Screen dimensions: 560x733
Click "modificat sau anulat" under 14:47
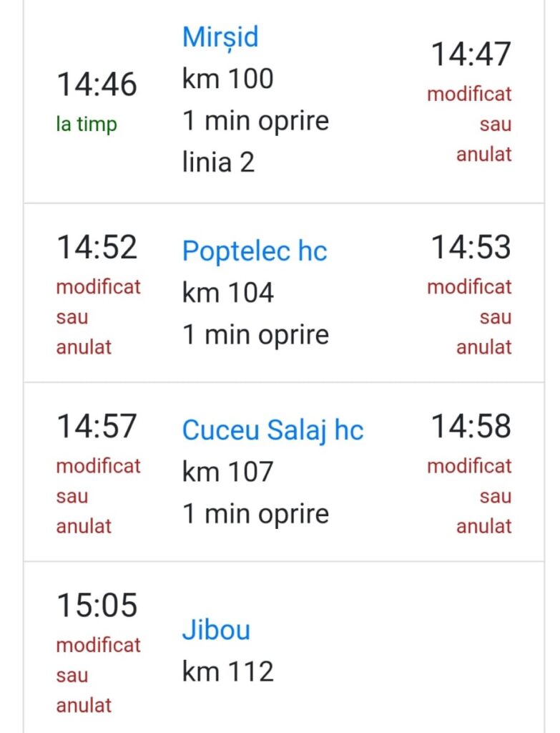471,124
